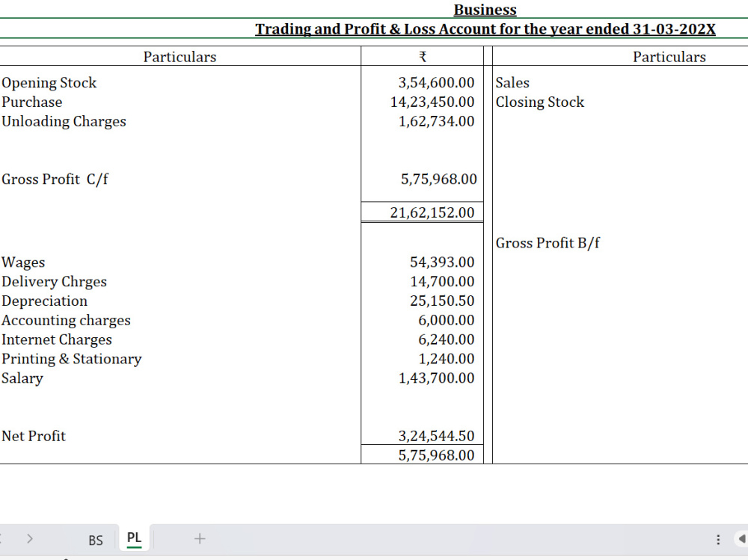Click the Gross Profit C/f cell
The image size is (748, 560).
(x=55, y=179)
